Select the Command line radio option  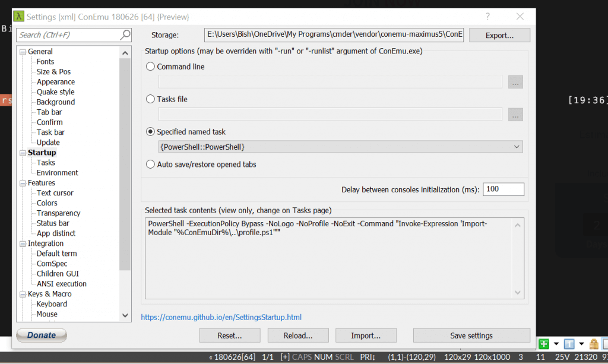[x=150, y=67]
